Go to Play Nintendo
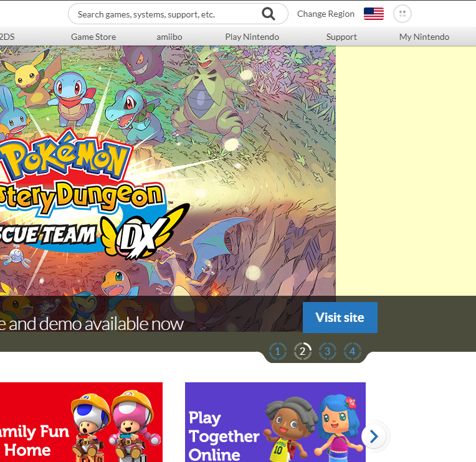 [252, 37]
